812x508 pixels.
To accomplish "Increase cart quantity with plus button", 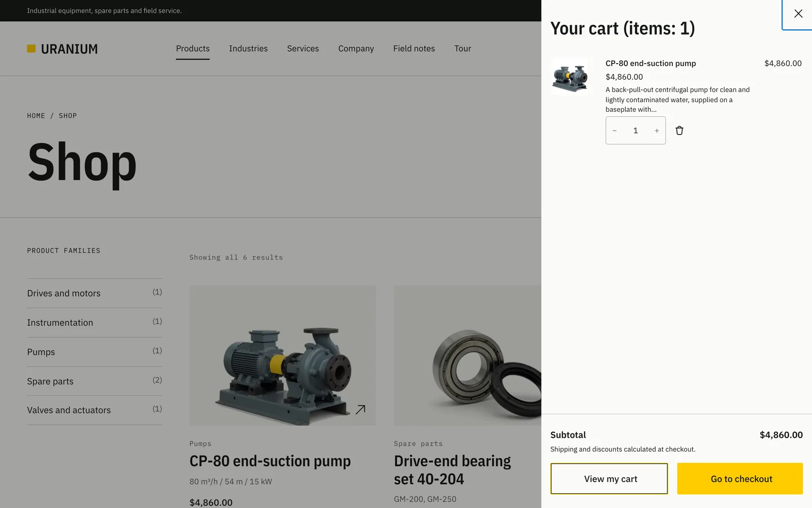I will click(x=657, y=131).
